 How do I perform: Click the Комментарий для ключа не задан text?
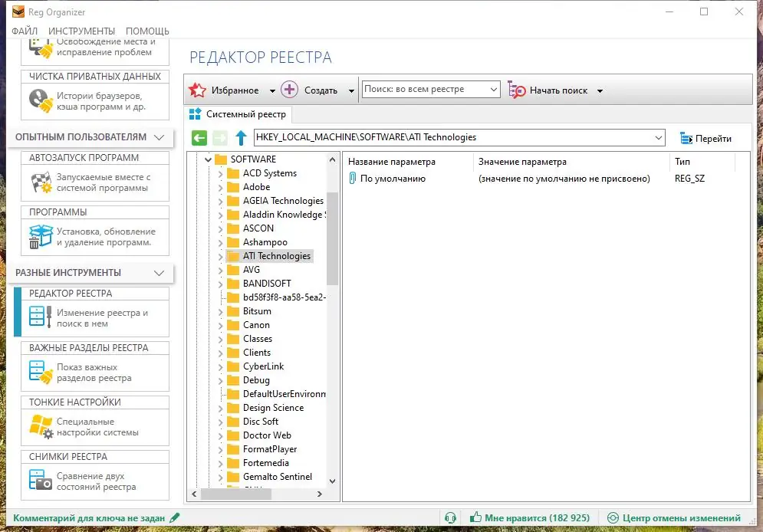(89, 518)
